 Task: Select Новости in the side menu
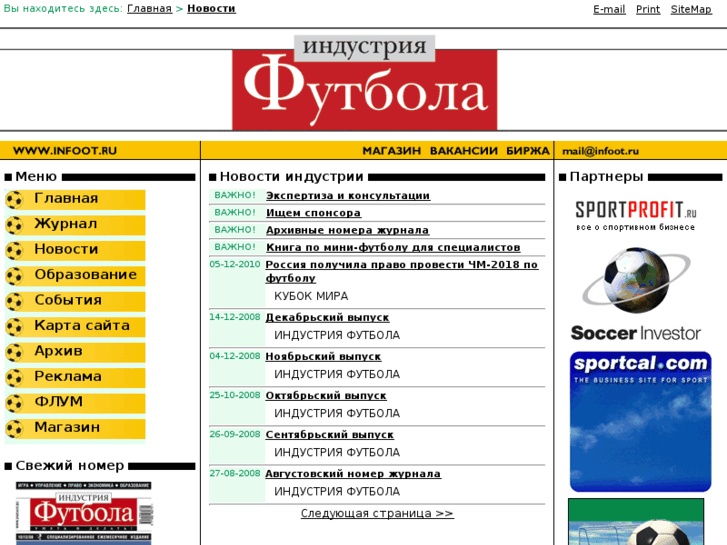[66, 250]
